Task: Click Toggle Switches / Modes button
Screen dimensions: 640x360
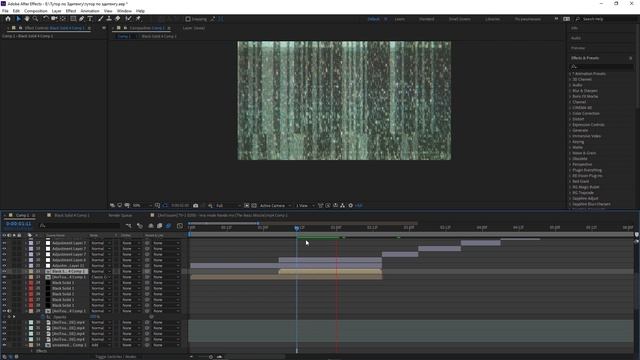Action: pyautogui.click(x=116, y=357)
